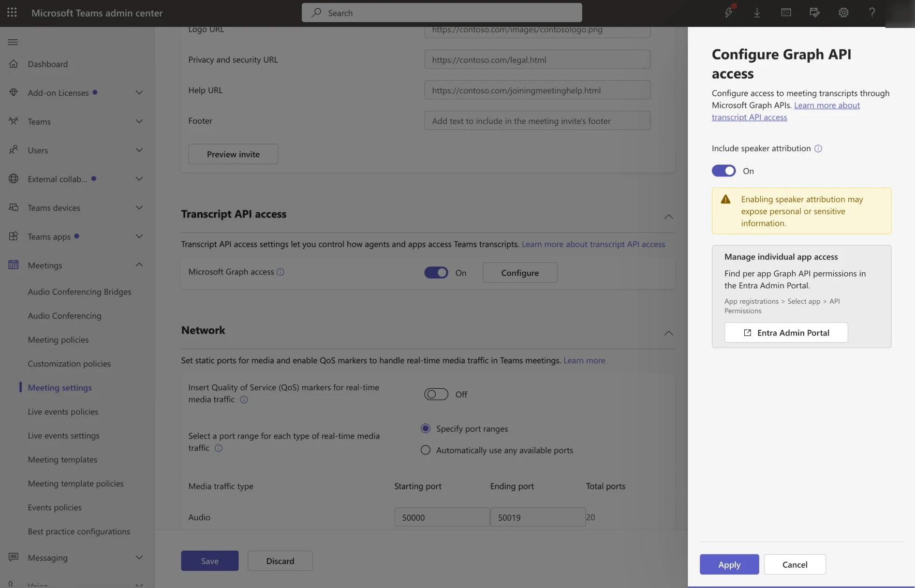Open the settings gear icon
Viewport: 915px width, 588px height.
pyautogui.click(x=844, y=12)
